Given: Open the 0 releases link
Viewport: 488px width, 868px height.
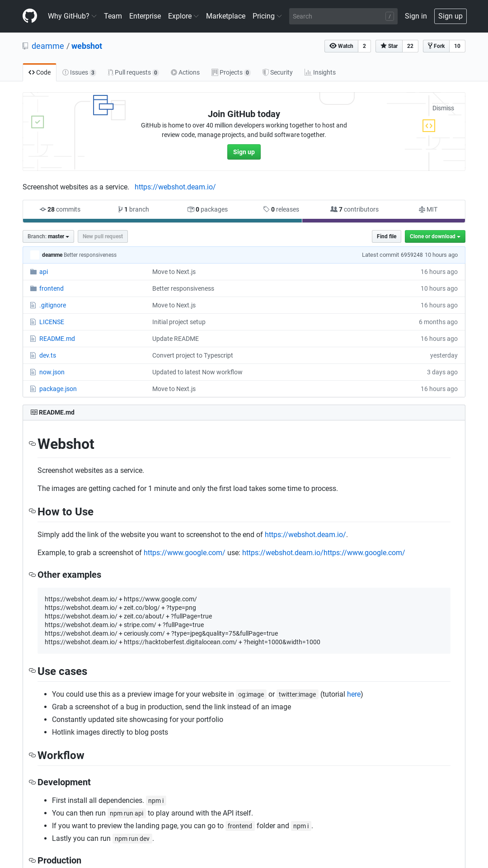Looking at the screenshot, I should [x=281, y=209].
